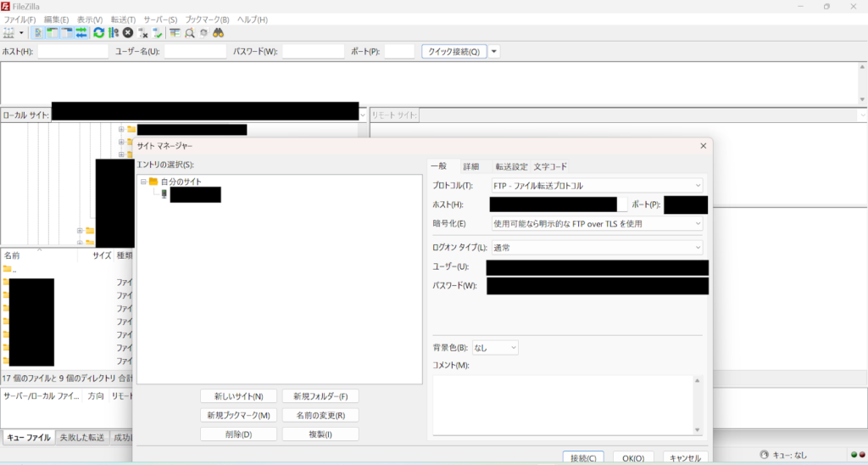
Task: Collapse the 自分のサイト folder tree node
Action: pyautogui.click(x=143, y=182)
